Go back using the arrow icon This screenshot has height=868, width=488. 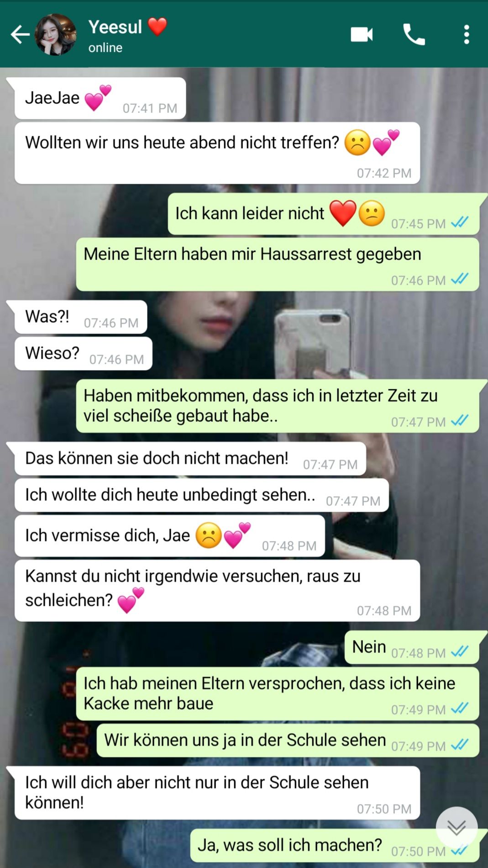click(x=20, y=35)
